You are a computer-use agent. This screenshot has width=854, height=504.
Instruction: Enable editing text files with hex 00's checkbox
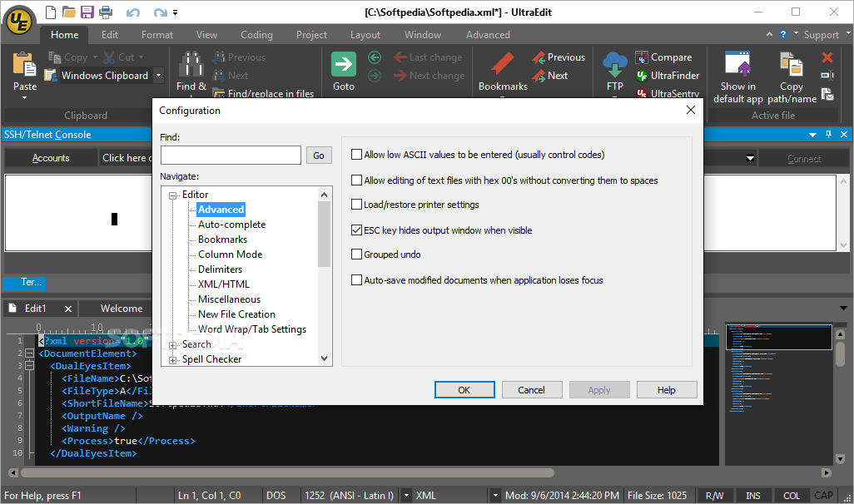pos(357,180)
